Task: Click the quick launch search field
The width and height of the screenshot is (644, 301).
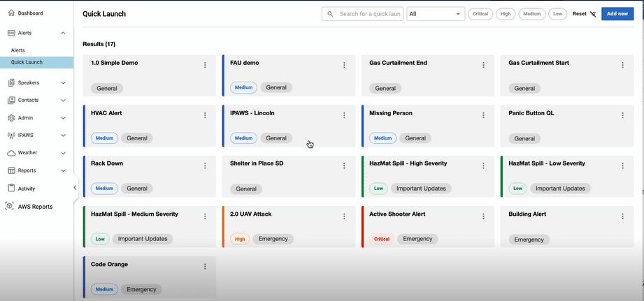Action: [x=362, y=14]
